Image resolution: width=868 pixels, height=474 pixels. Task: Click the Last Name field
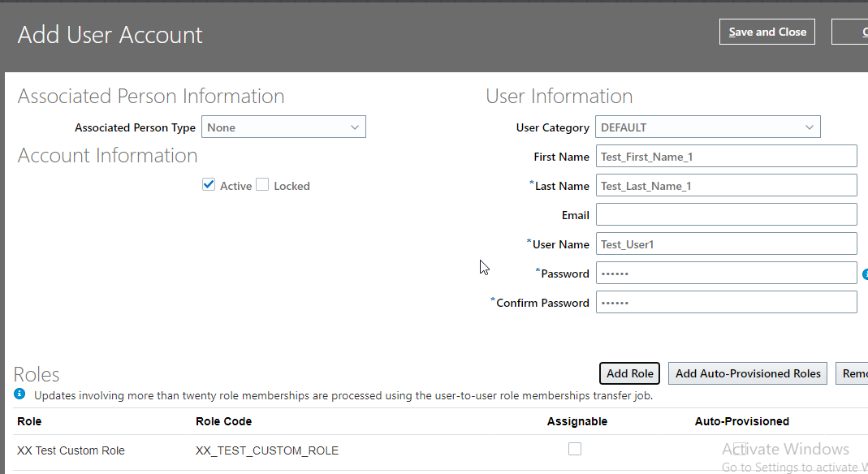(726, 186)
